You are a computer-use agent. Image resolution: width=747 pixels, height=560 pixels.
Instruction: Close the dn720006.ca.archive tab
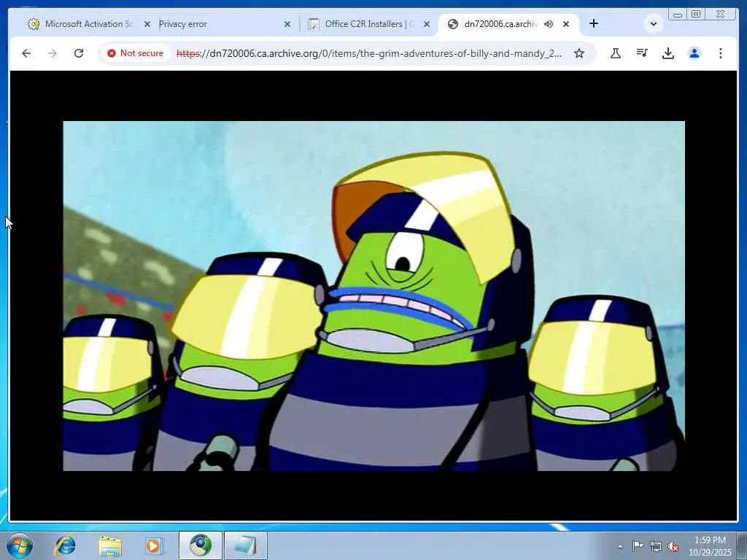pos(566,24)
